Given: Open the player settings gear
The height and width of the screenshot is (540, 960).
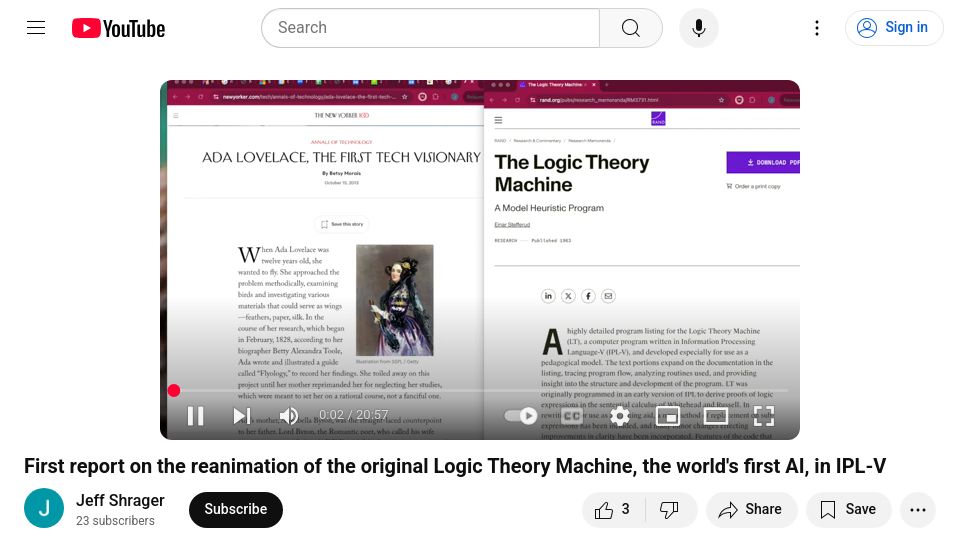Looking at the screenshot, I should pos(620,416).
